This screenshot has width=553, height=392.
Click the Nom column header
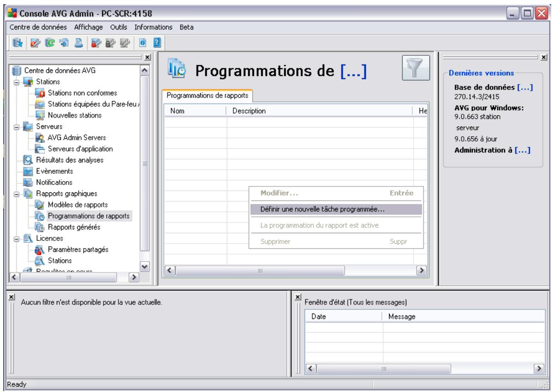coord(195,111)
